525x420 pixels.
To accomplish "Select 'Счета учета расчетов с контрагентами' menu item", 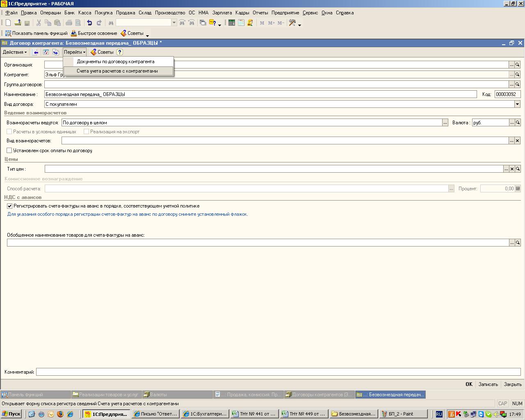I will point(117,71).
